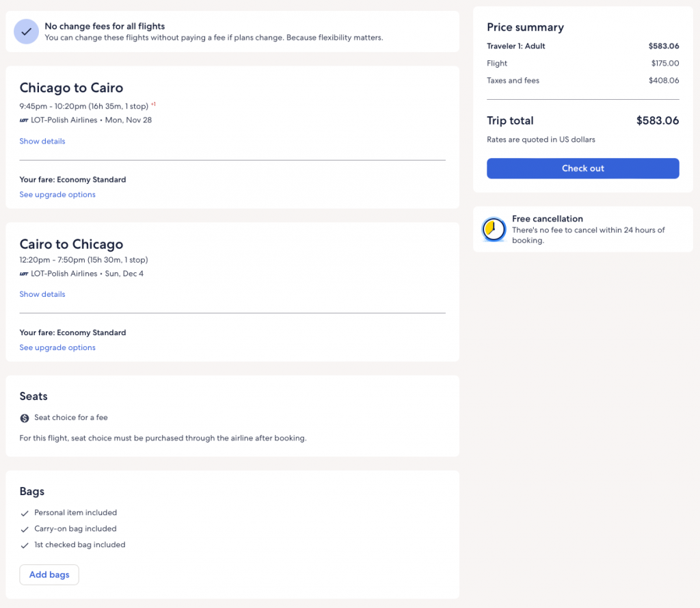700x608 pixels.
Task: Click the checkmark icon beside No change fees
Action: click(x=27, y=31)
